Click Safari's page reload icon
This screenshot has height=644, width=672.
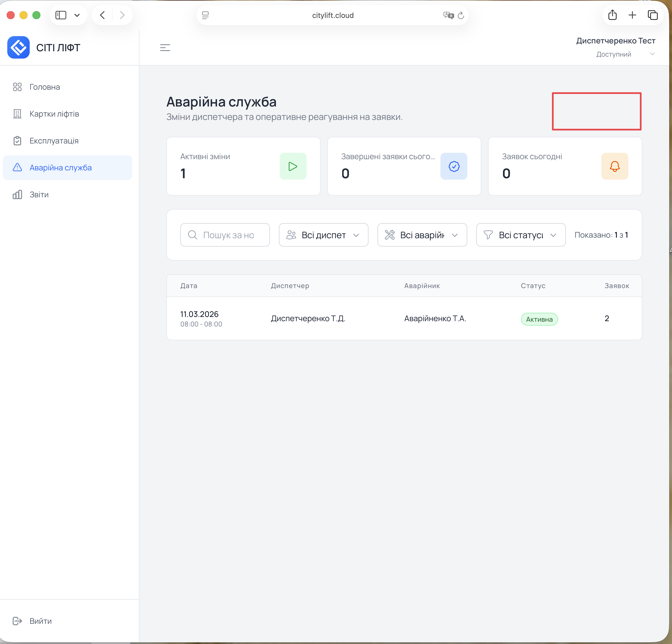point(461,15)
